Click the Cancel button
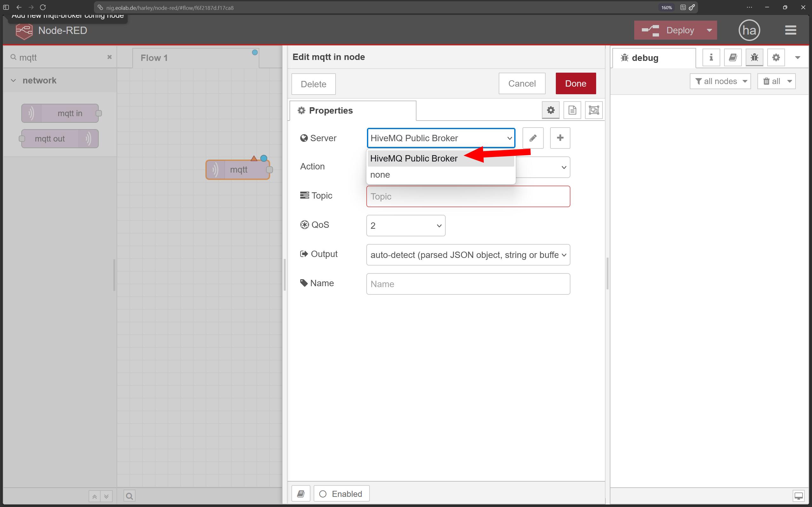The image size is (812, 507). click(522, 83)
